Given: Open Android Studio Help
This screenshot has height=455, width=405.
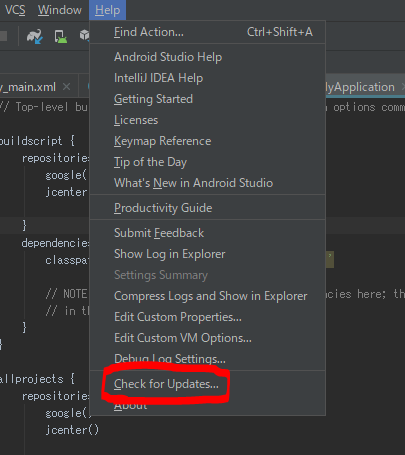Looking at the screenshot, I should pyautogui.click(x=207, y=57).
